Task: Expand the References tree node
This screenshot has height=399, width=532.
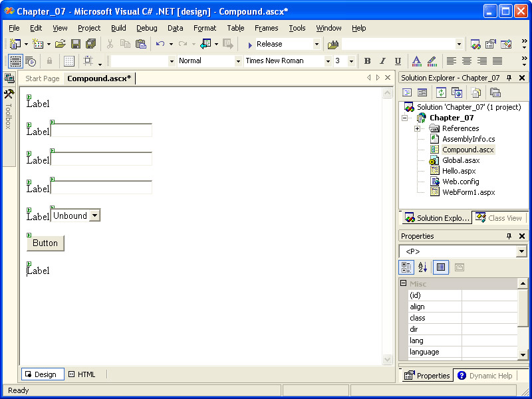Action: pyautogui.click(x=417, y=128)
